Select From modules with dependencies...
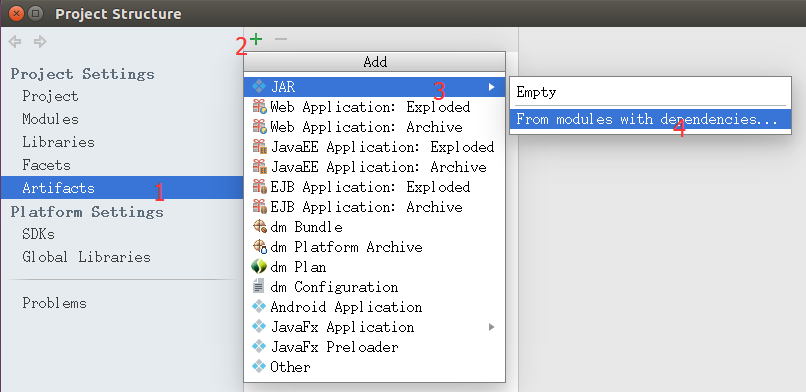The height and width of the screenshot is (392, 806). click(650, 120)
